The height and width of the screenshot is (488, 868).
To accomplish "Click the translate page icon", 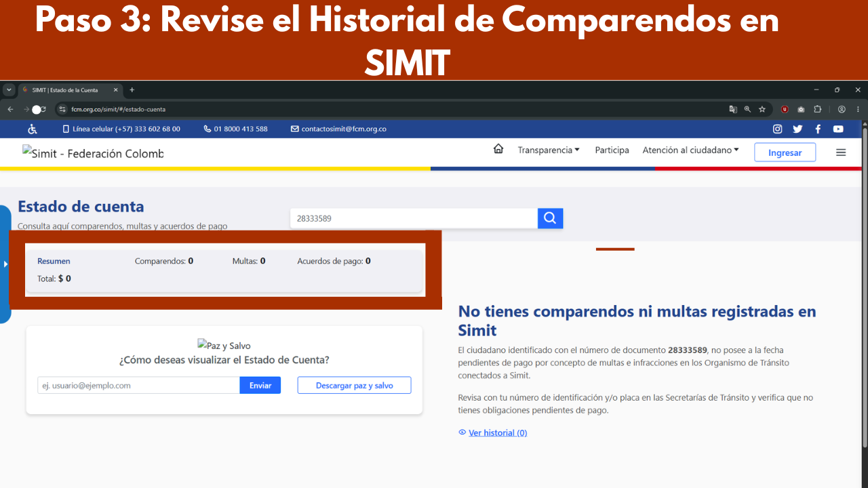I will (x=733, y=109).
